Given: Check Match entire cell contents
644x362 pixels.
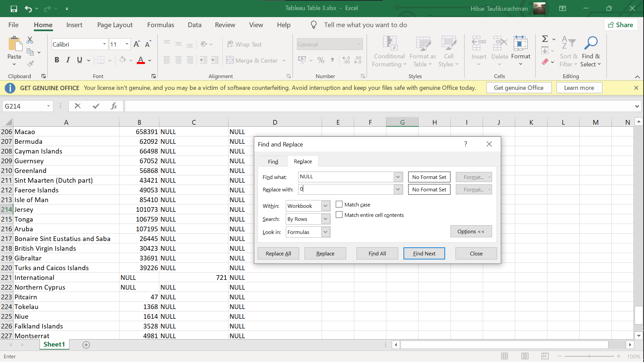Looking at the screenshot, I should coord(339,215).
